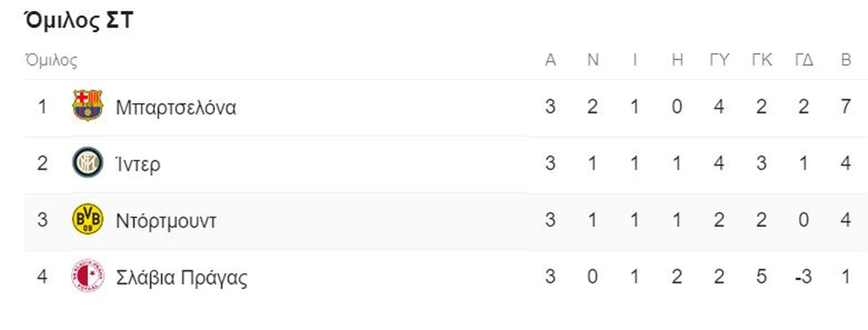Screen dimensions: 868x330
Task: Click Slavia Prague's -3 goal difference
Action: coord(803,277)
